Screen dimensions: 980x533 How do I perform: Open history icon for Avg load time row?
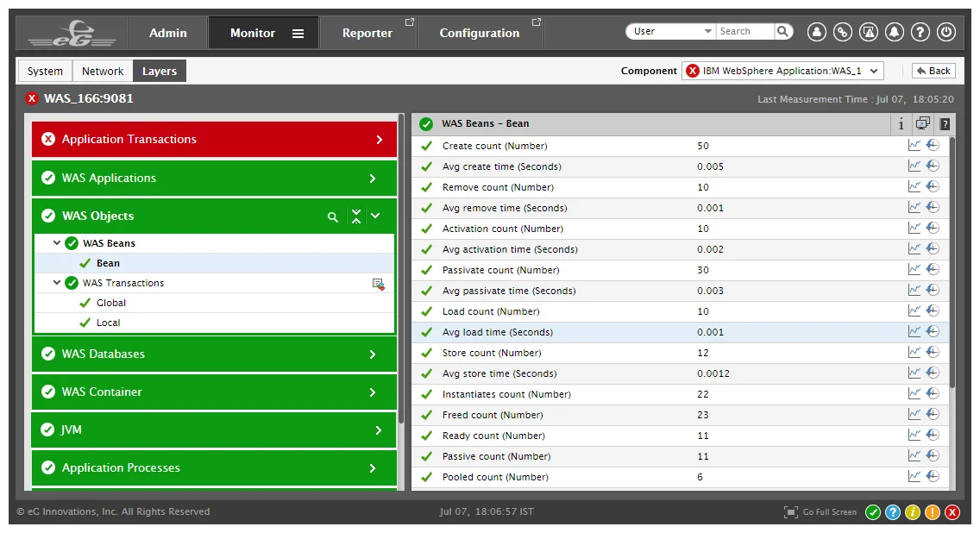tap(933, 331)
